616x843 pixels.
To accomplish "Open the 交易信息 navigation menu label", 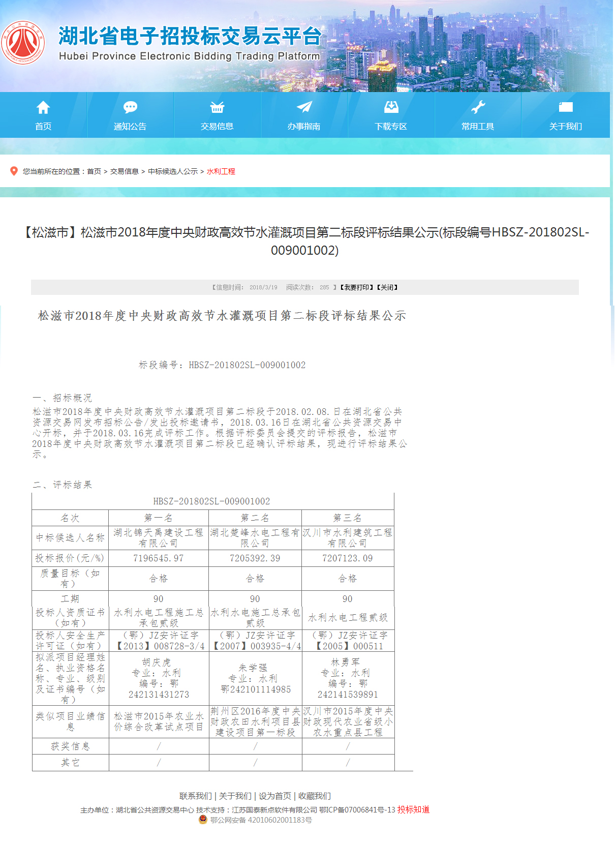I will 217,127.
